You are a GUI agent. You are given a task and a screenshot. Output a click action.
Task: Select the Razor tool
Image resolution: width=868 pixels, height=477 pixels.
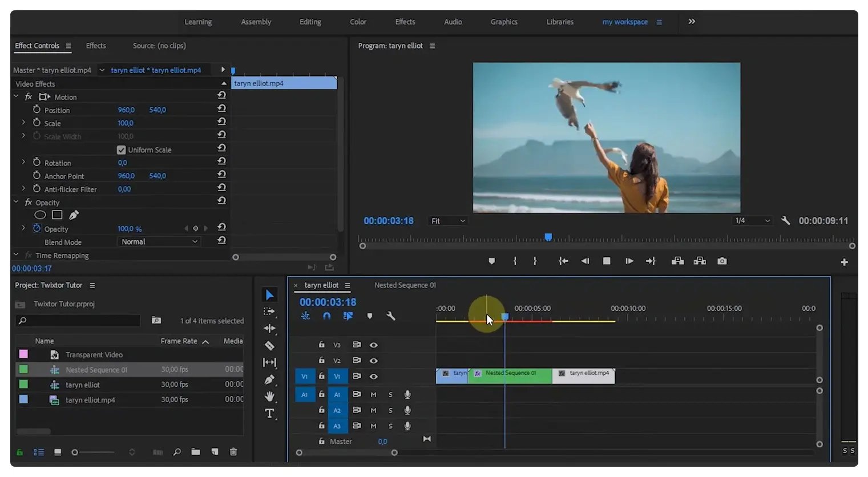(269, 345)
